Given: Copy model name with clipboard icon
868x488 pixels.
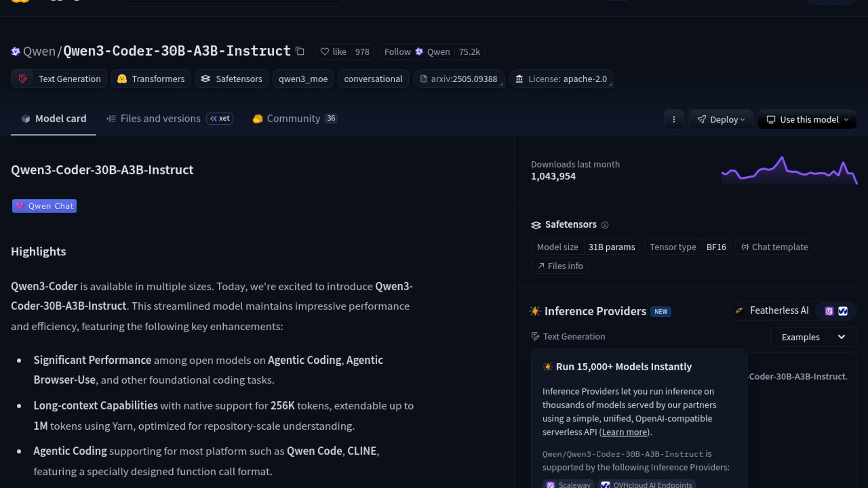Looking at the screenshot, I should pyautogui.click(x=300, y=51).
